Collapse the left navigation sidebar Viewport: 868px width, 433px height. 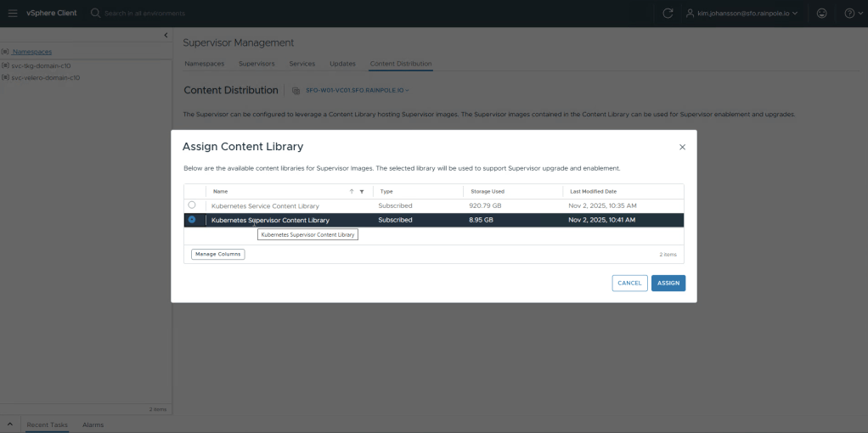click(x=166, y=35)
